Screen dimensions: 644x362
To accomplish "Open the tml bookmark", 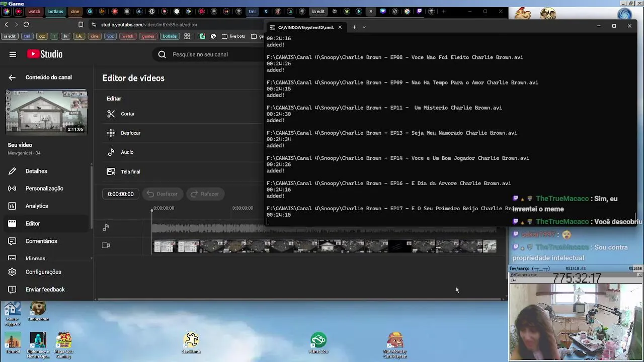I will (28, 36).
